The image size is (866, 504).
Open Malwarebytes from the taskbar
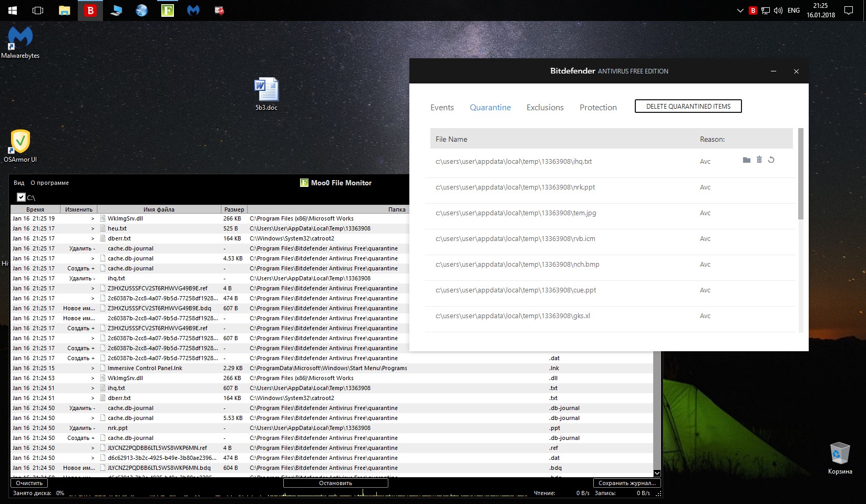click(193, 10)
